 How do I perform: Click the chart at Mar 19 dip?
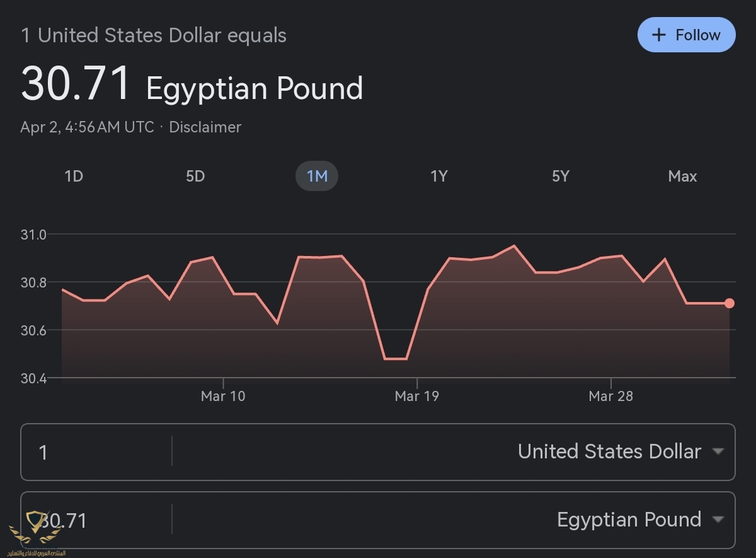(x=396, y=358)
